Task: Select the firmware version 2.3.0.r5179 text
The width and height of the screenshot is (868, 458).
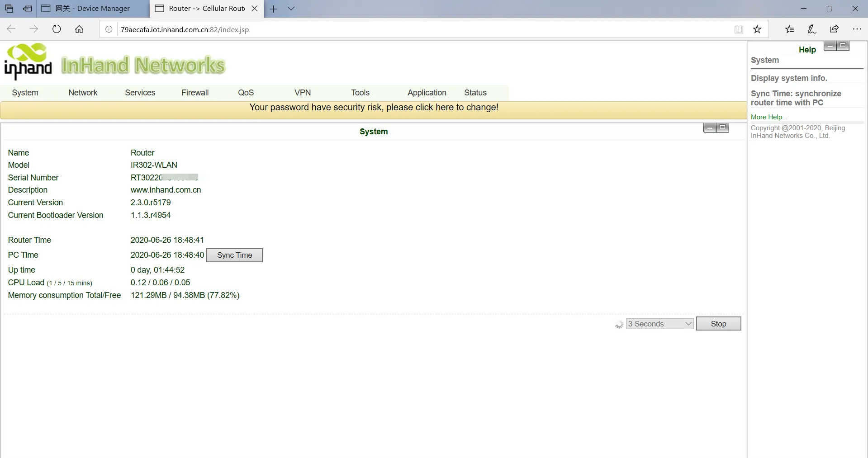Action: [151, 203]
